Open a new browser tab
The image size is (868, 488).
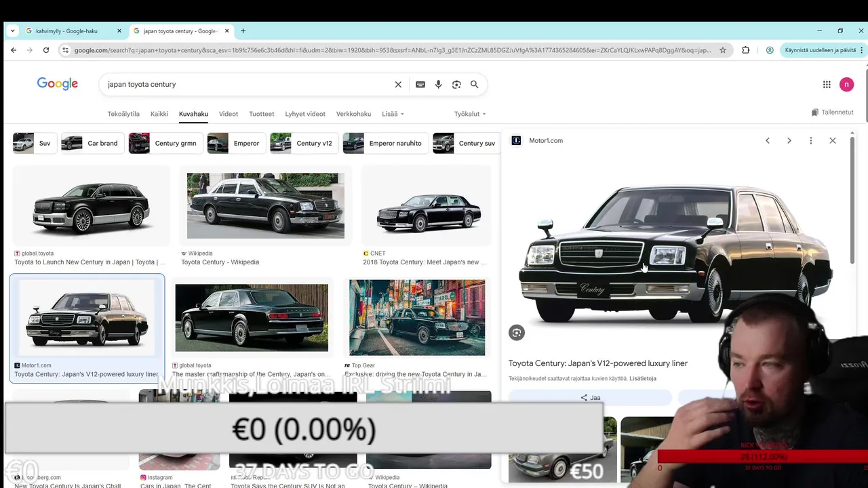tap(243, 30)
